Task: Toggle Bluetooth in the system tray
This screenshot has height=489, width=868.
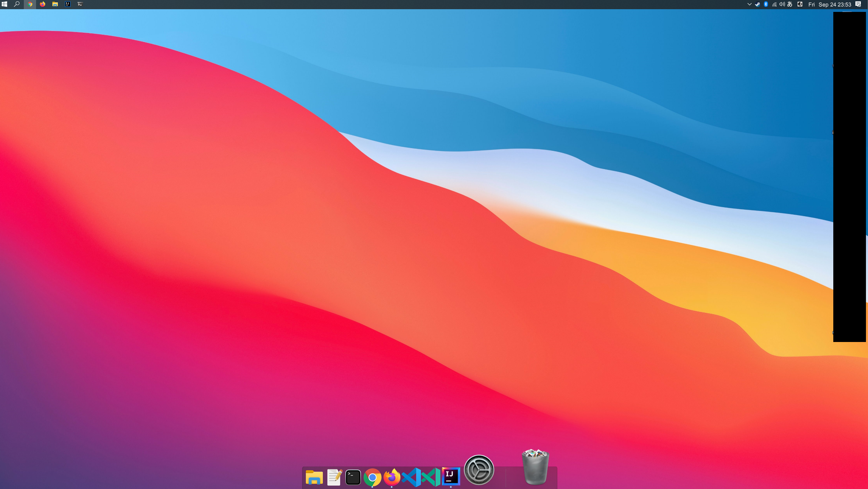Action: [766, 4]
